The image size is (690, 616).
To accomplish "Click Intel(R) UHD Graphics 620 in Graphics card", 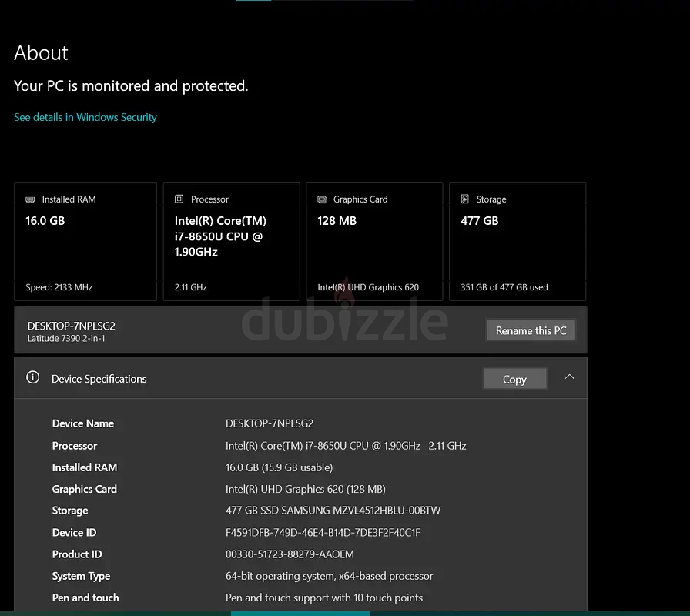I will pos(368,287).
